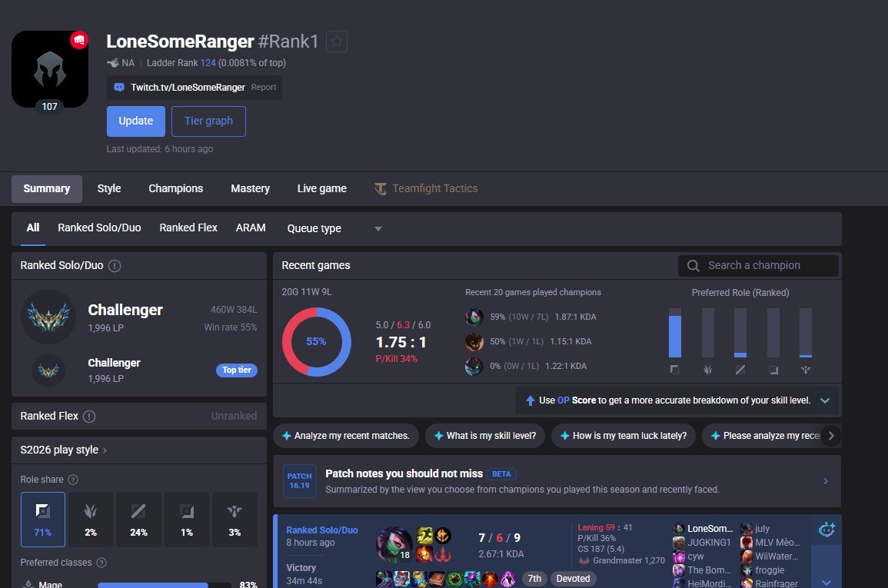The width and height of the screenshot is (888, 588).
Task: Click Jungle icon under Preferred Role
Action: 707,370
